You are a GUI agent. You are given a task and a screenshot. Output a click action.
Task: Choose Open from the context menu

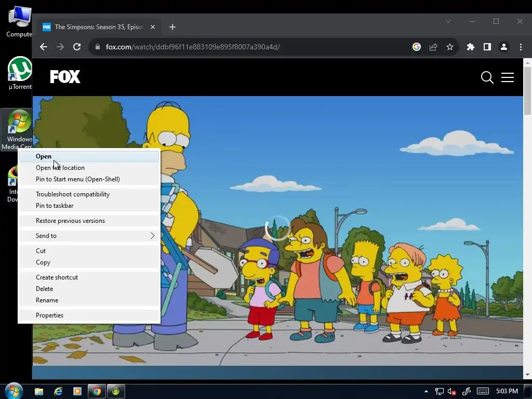coord(89,156)
